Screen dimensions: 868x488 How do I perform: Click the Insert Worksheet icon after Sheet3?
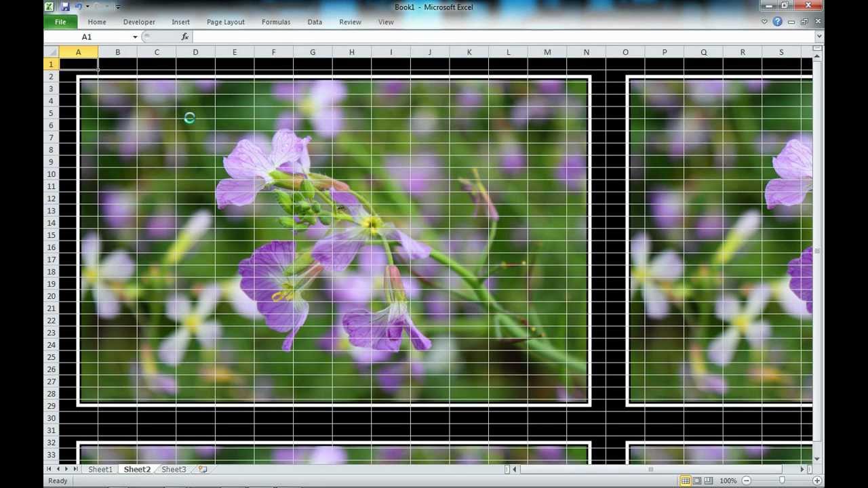pyautogui.click(x=202, y=469)
